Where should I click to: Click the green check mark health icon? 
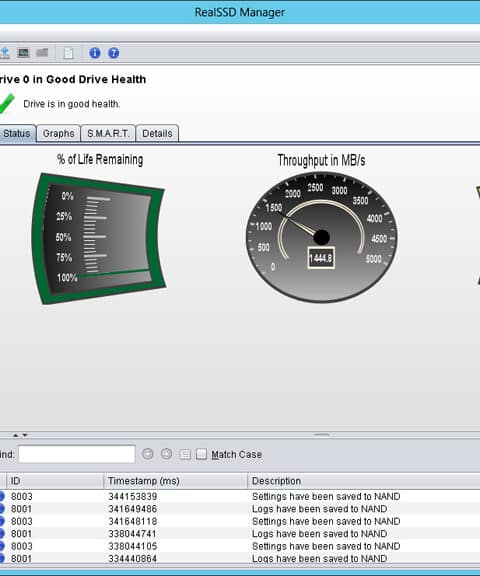pos(7,104)
